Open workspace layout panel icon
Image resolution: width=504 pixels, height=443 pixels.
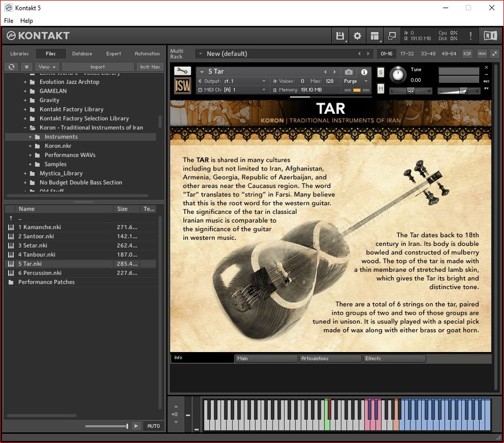pyautogui.click(x=374, y=36)
